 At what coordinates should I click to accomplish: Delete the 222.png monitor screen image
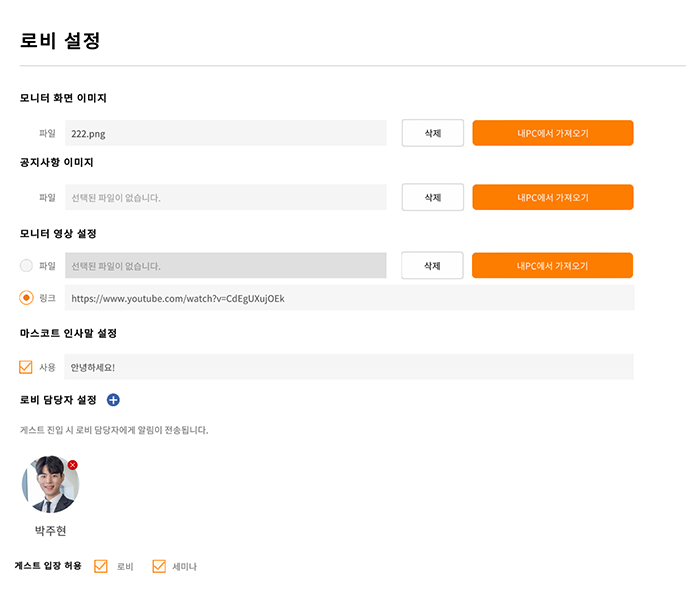tap(433, 133)
